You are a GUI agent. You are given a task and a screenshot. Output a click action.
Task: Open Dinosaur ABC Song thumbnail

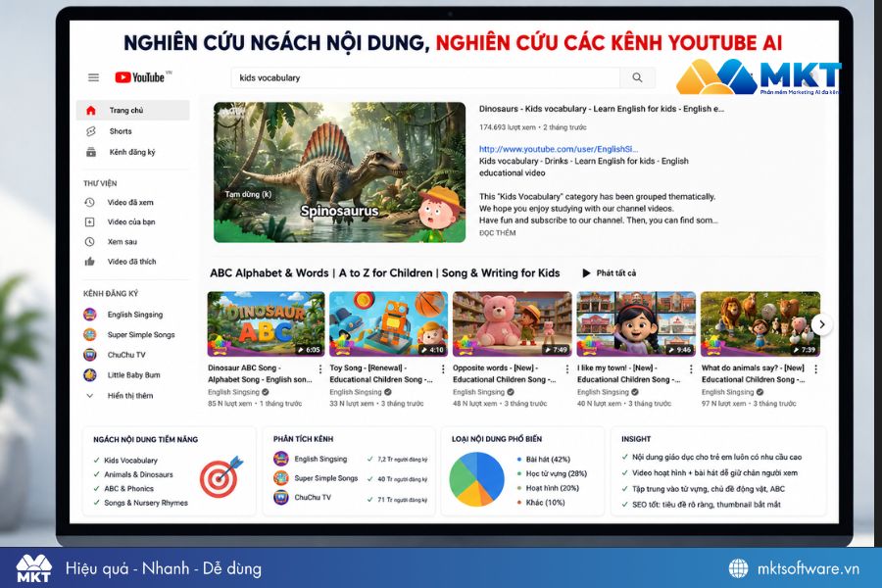point(266,324)
